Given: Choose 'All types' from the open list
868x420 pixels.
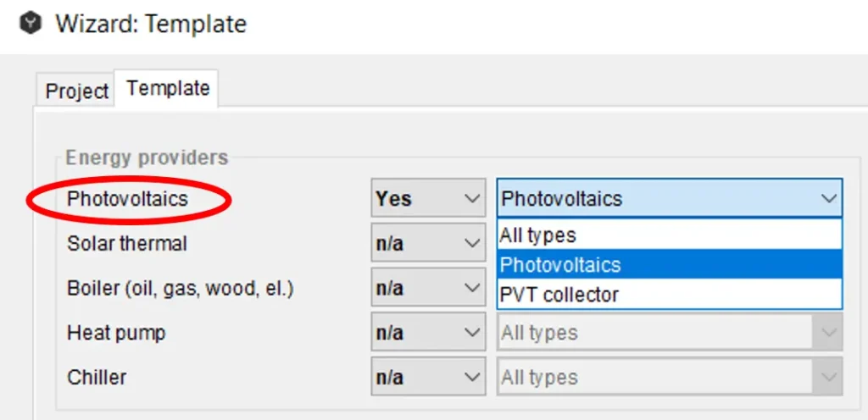Looking at the screenshot, I should [669, 235].
